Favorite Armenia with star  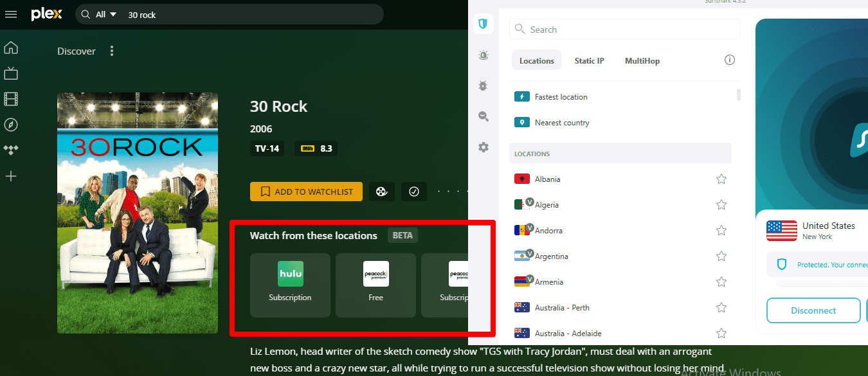[x=721, y=282]
